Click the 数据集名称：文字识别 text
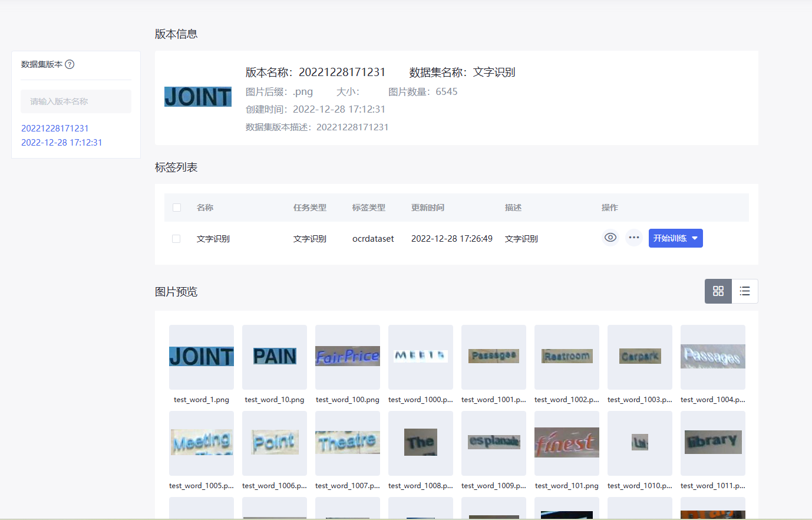Viewport: 812px width, 520px height. click(463, 72)
